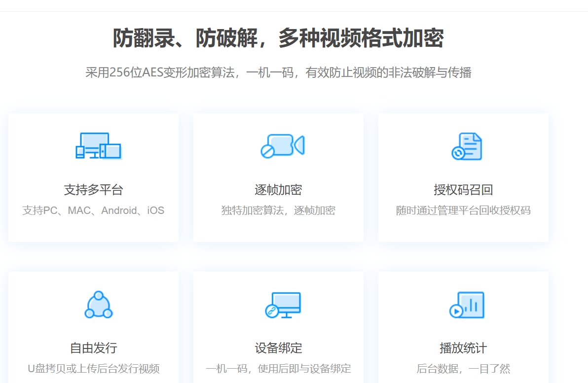Click the multi-platform devices icon
The width and height of the screenshot is (588, 383).
(x=98, y=146)
